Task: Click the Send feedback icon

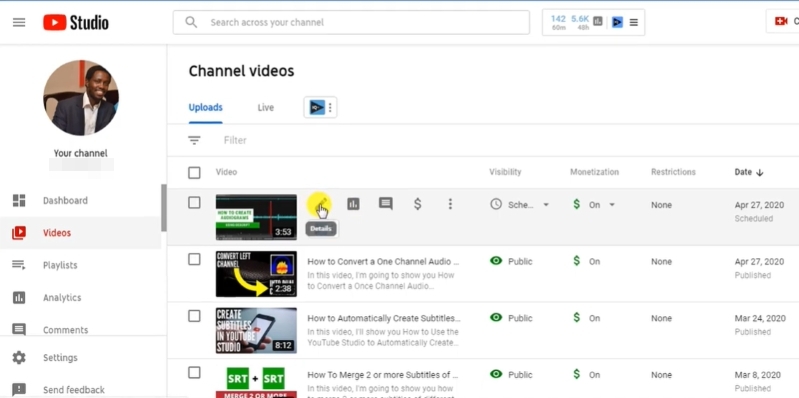Action: click(19, 390)
